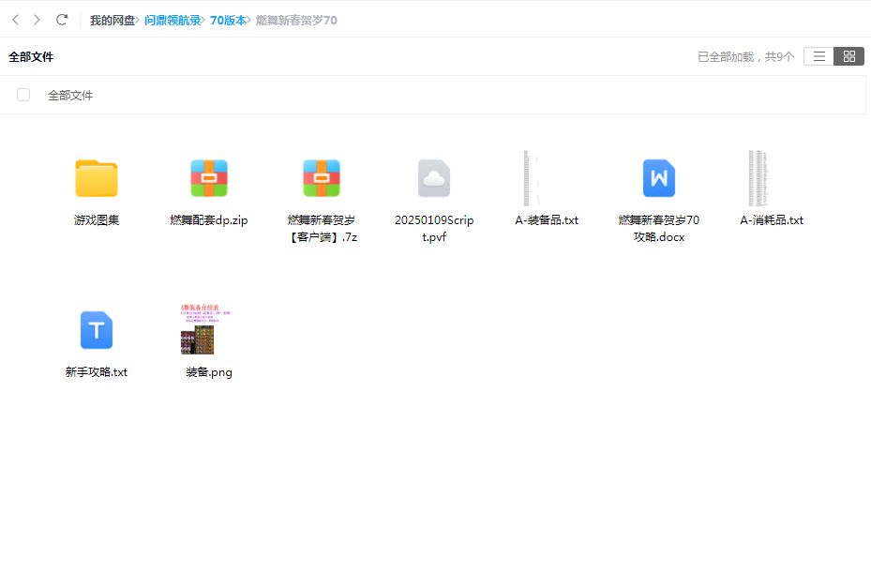The height and width of the screenshot is (588, 871).
Task: Check the 全部文件 select-all checkbox
Action: pos(23,94)
